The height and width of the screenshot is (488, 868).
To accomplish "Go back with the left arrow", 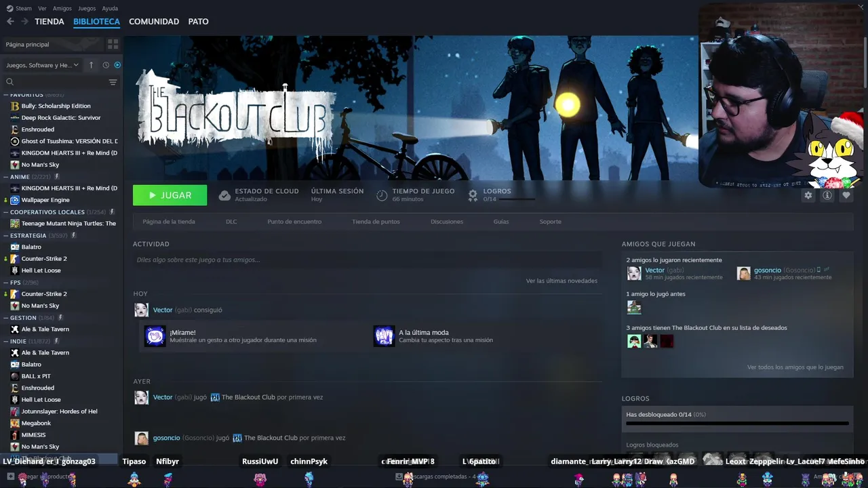I will click(x=10, y=22).
